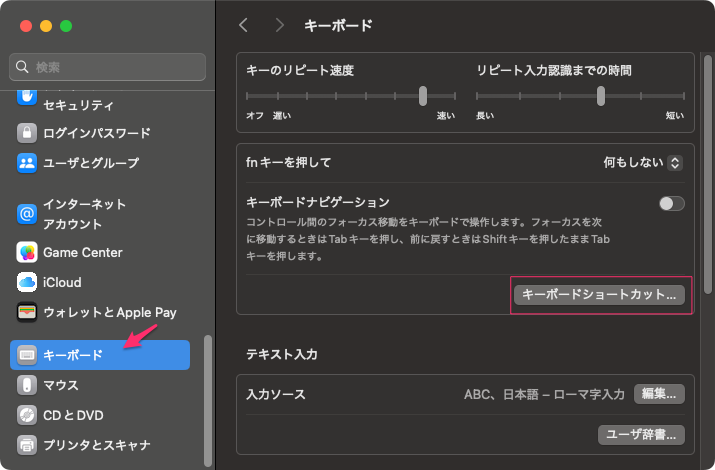Enable the キーボードナビゲーション toggle switch
The width and height of the screenshot is (715, 470).
pos(672,203)
